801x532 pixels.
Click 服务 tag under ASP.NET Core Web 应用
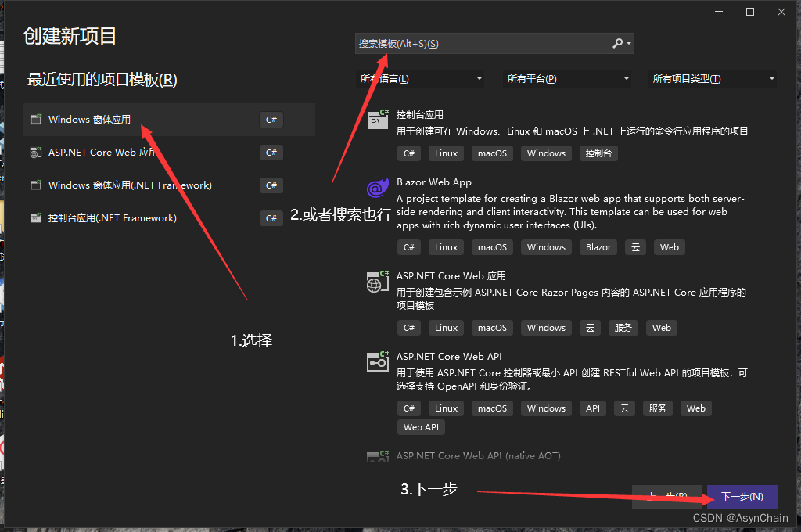coord(623,328)
